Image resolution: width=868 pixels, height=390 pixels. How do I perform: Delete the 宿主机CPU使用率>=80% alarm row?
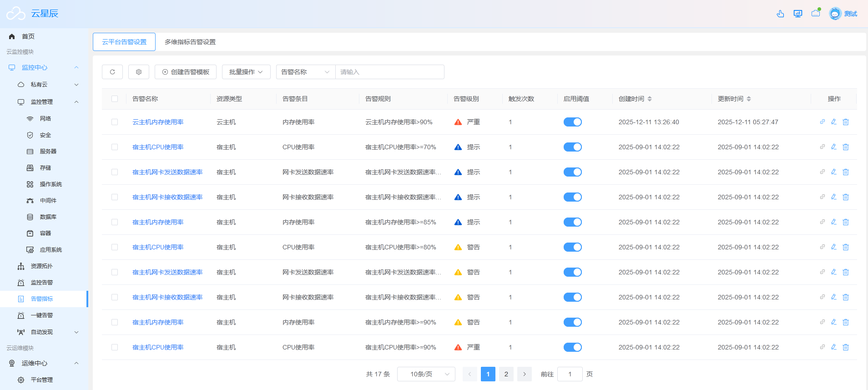(846, 247)
